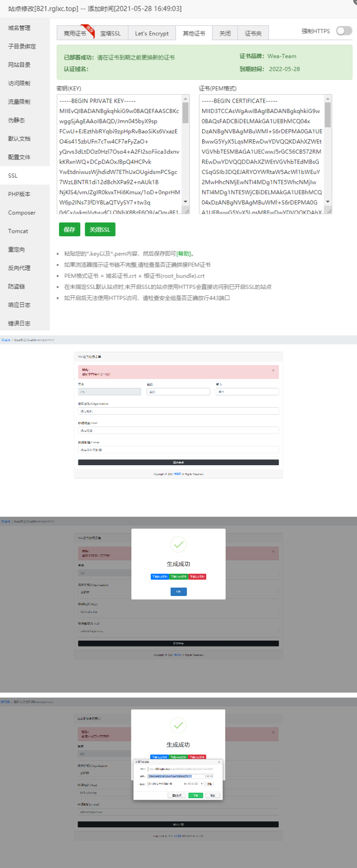The height and width of the screenshot is (868, 357).
Task: Open 伪静态 in the sidebar
Action: point(25,120)
